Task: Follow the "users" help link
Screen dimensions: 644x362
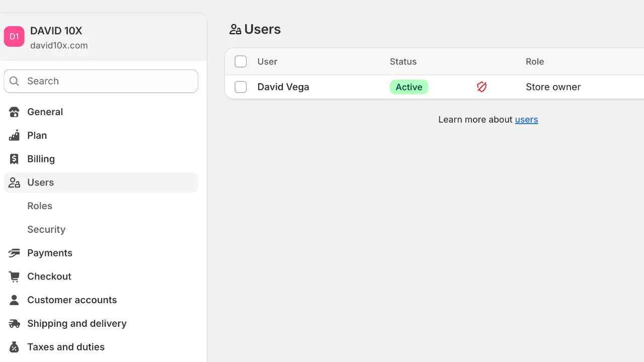Action: coord(526,120)
